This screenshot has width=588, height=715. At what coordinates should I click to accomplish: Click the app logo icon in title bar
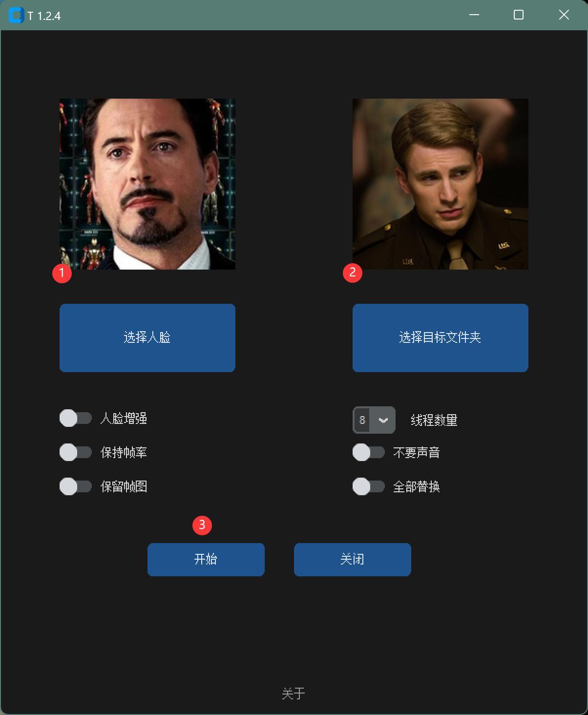(16, 16)
